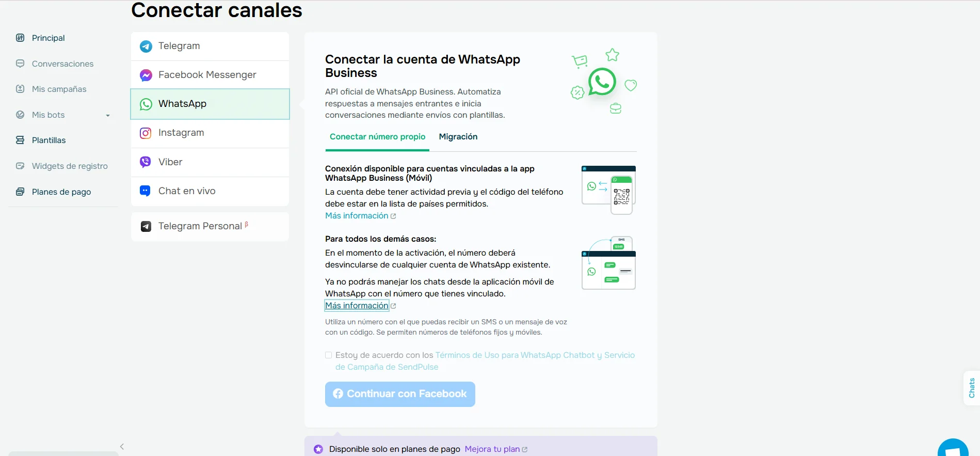Select Telegram in the channel list
Image resolution: width=980 pixels, height=456 pixels.
[210, 46]
